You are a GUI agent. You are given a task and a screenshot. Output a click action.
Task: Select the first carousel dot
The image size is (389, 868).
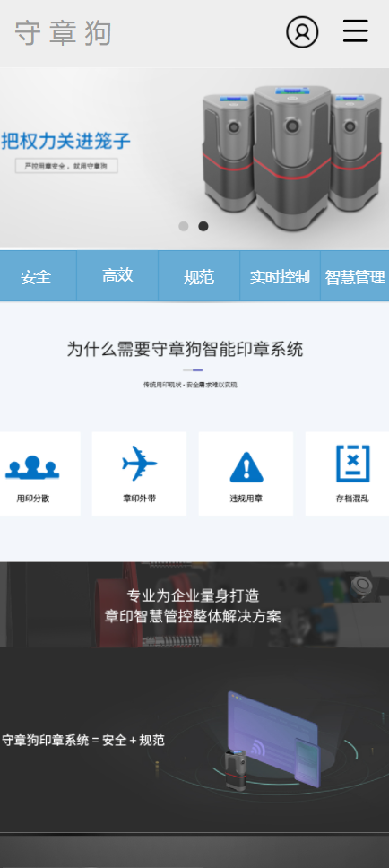pos(184,226)
